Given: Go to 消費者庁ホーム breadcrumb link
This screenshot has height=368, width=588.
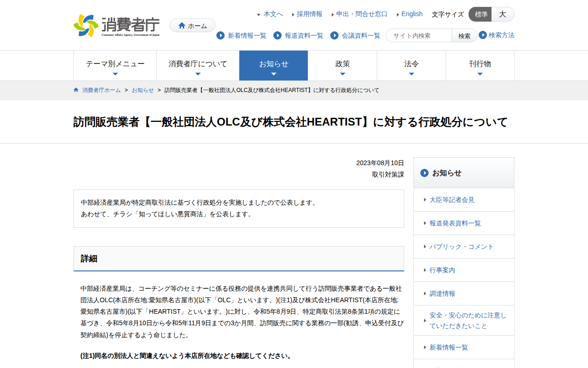Looking at the screenshot, I should tap(102, 90).
